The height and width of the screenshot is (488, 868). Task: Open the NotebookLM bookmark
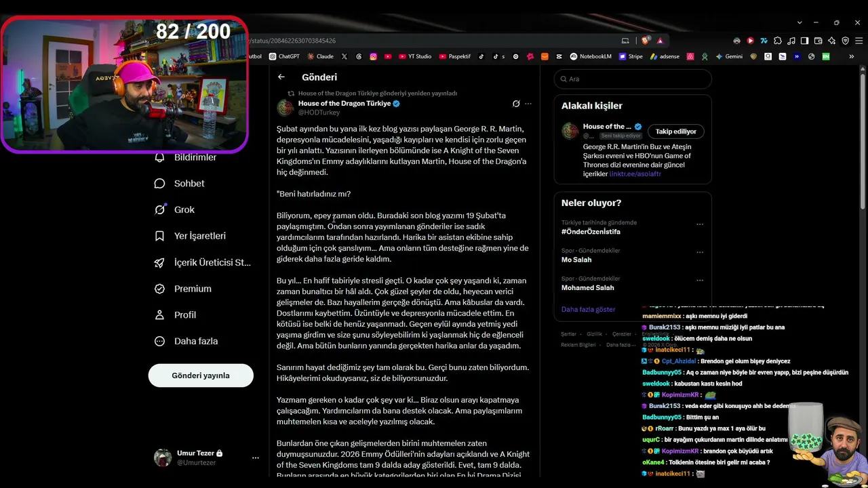[591, 57]
